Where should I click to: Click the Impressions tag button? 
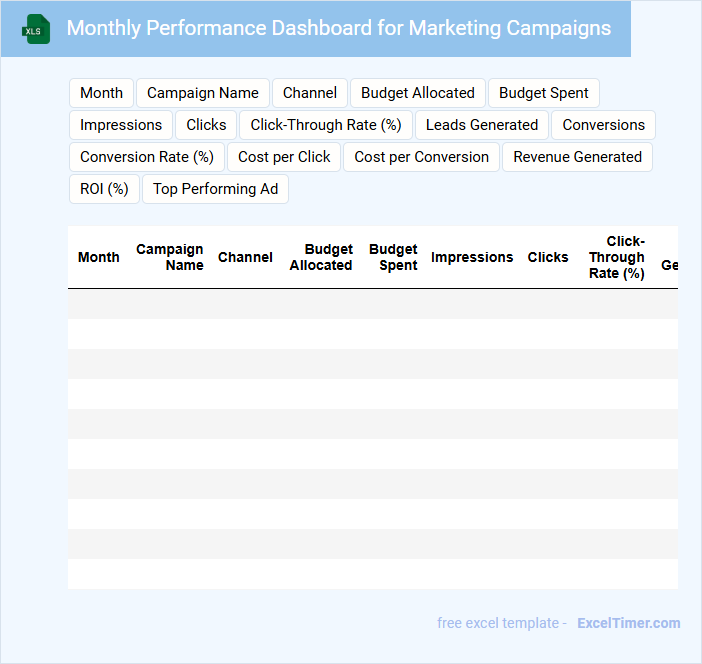tap(121, 125)
